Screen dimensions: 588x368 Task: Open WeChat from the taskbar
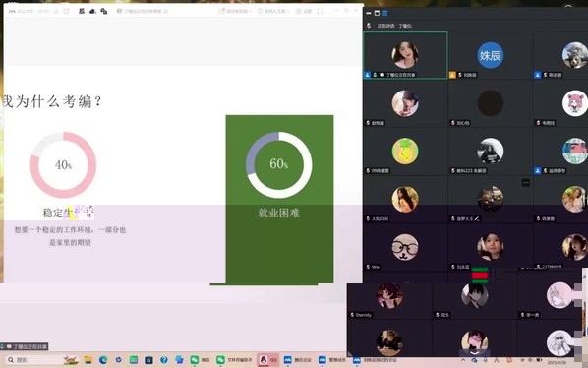(x=200, y=360)
